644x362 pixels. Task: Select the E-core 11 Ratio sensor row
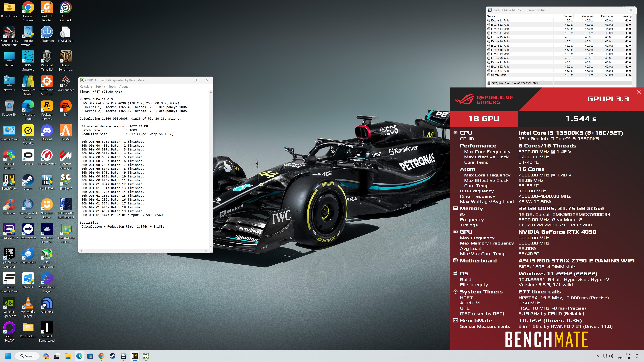coord(559,20)
